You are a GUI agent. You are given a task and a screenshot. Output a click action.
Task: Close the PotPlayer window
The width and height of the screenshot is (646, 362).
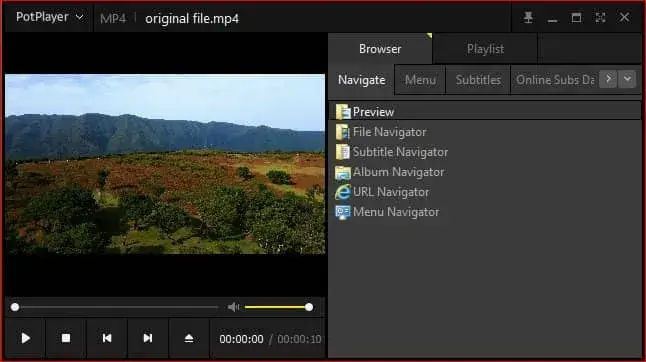(x=624, y=17)
